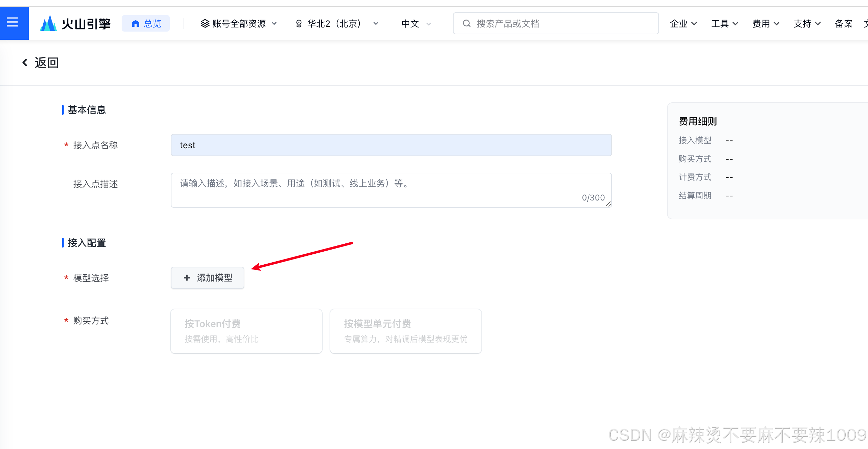Open the 工具 menu
Viewport: 868px width, 449px height.
[x=724, y=23]
